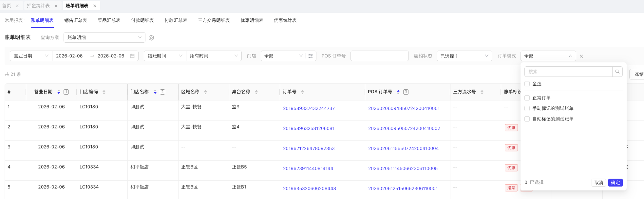Click the settings icon beside query scheme
This screenshot has height=199, width=644.
[x=151, y=38]
